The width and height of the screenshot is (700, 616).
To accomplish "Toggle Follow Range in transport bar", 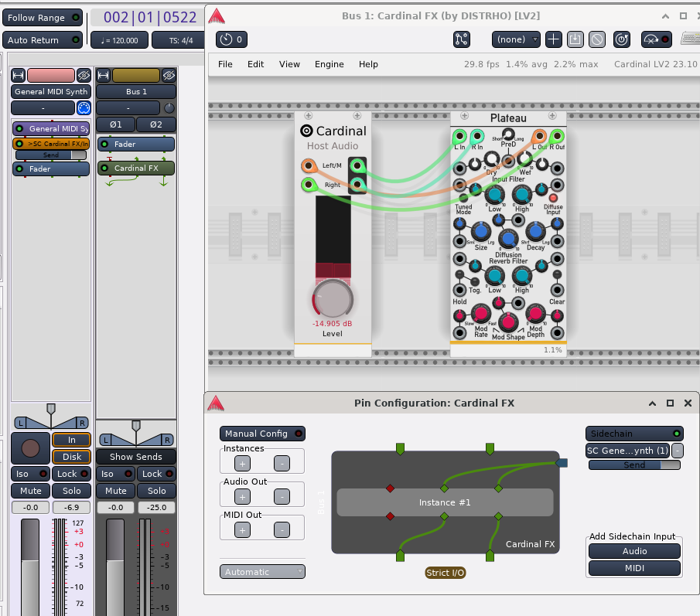I will (x=43, y=17).
